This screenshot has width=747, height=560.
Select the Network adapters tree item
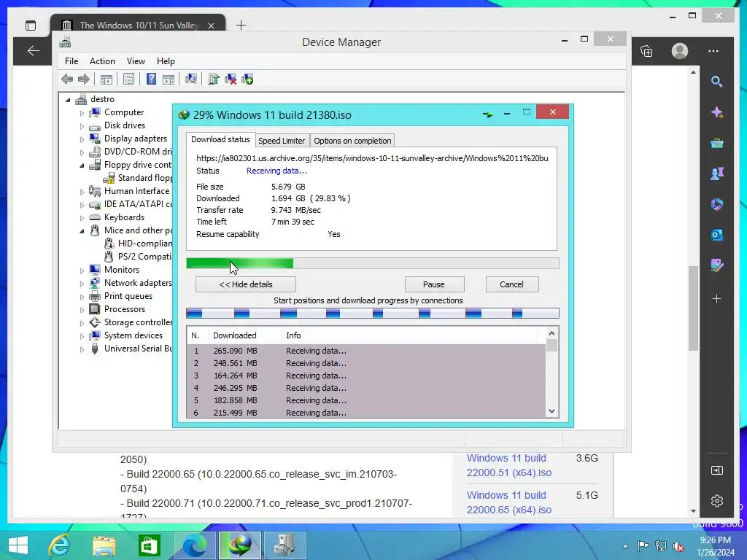138,283
